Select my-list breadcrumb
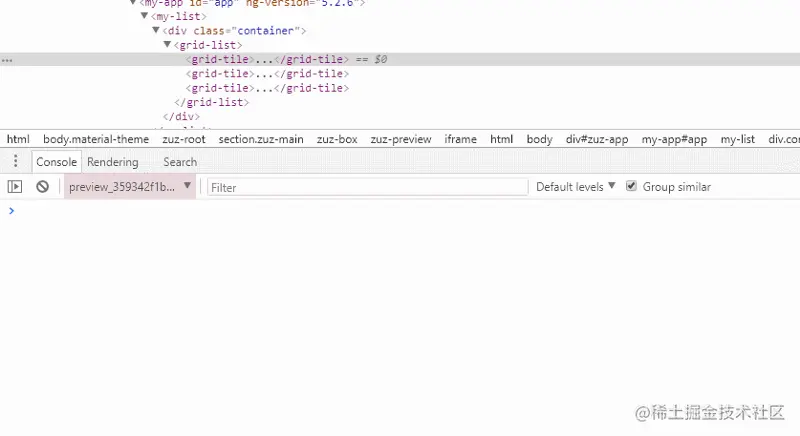Screen dimensions: 800x436 tap(737, 139)
